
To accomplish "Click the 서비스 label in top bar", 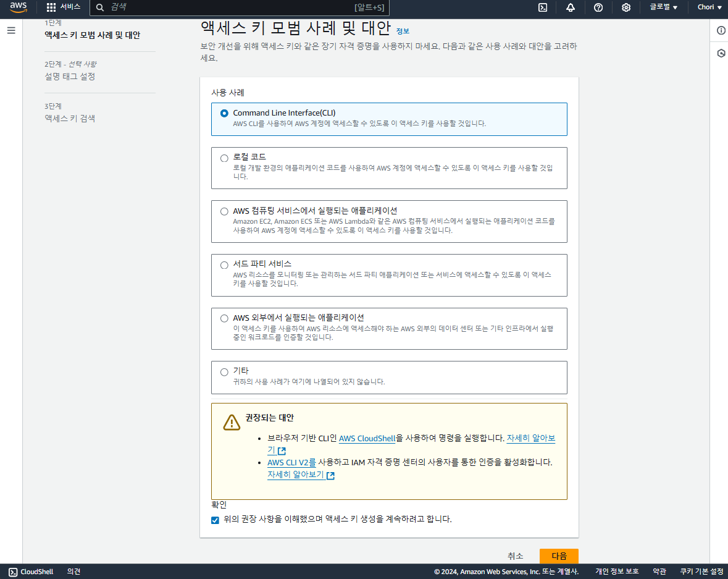I will [x=70, y=7].
